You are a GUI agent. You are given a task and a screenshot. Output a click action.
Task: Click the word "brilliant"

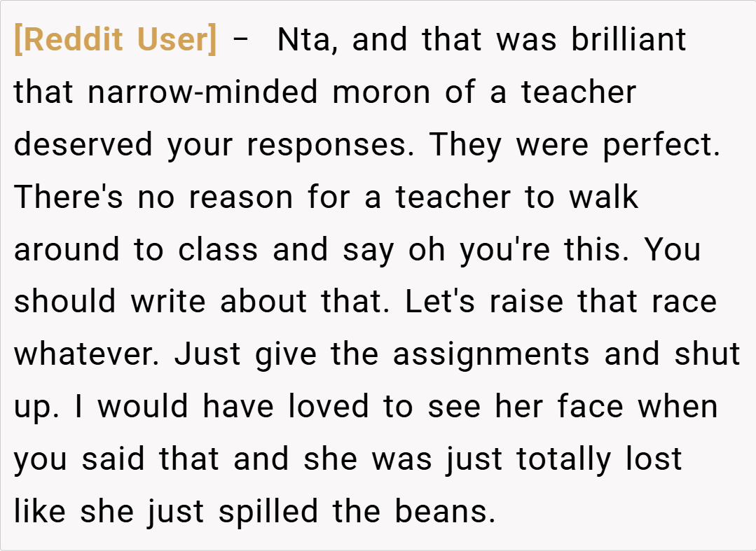[x=628, y=40]
